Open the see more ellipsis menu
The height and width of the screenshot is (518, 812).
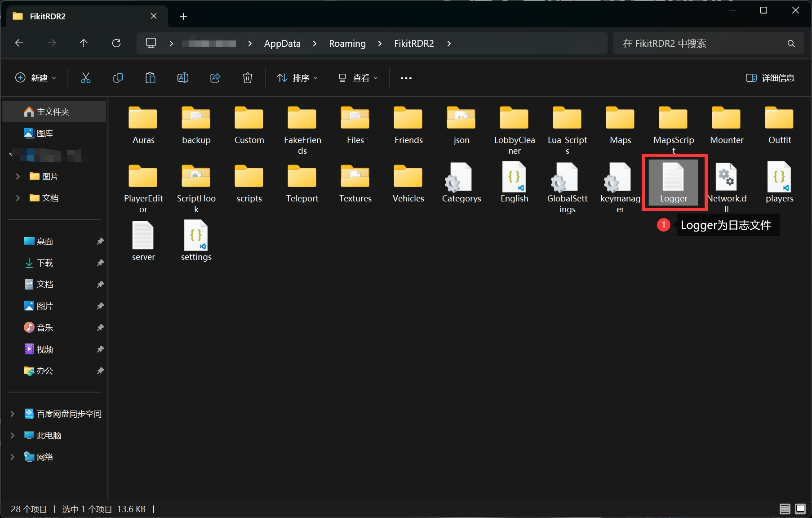point(406,78)
